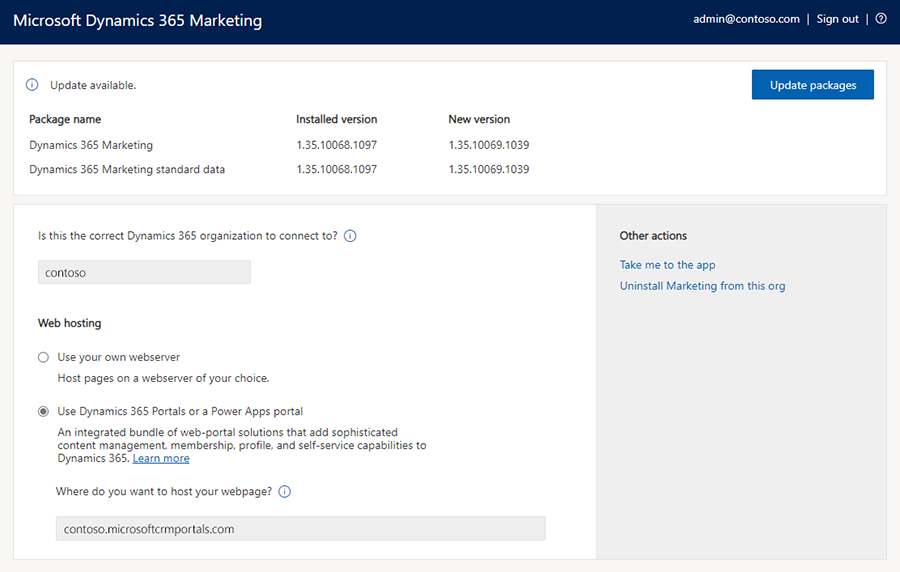Click installed version of standard data package
The width and height of the screenshot is (900, 572).
click(x=336, y=169)
